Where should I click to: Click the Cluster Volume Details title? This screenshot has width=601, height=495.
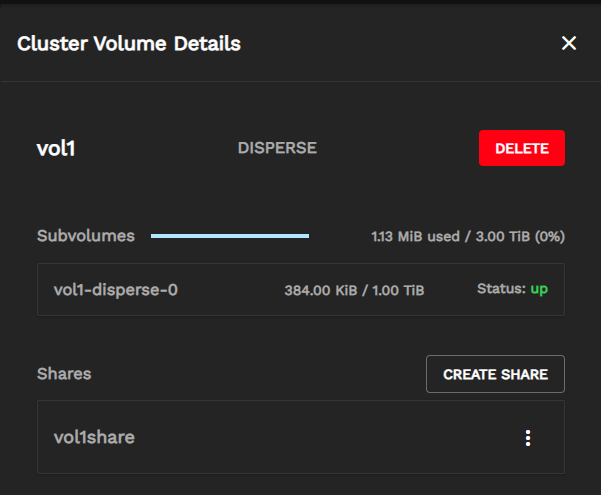(x=129, y=43)
